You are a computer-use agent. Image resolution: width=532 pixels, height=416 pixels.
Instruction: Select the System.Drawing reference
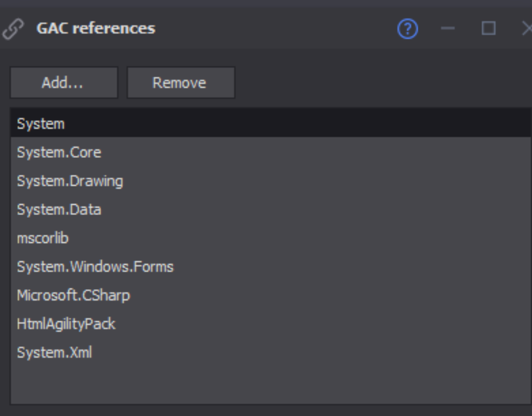[x=271, y=181]
